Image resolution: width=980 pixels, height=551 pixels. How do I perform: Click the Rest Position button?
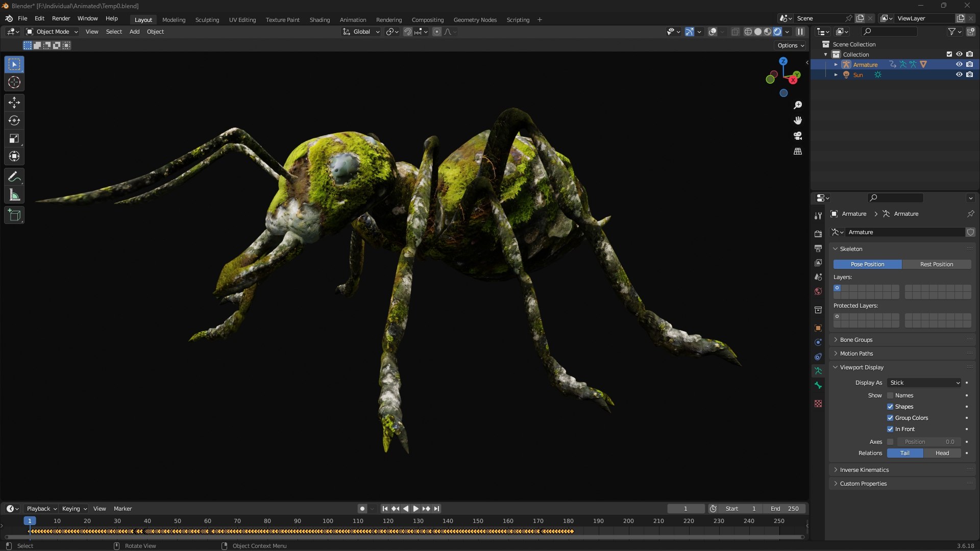[937, 264]
